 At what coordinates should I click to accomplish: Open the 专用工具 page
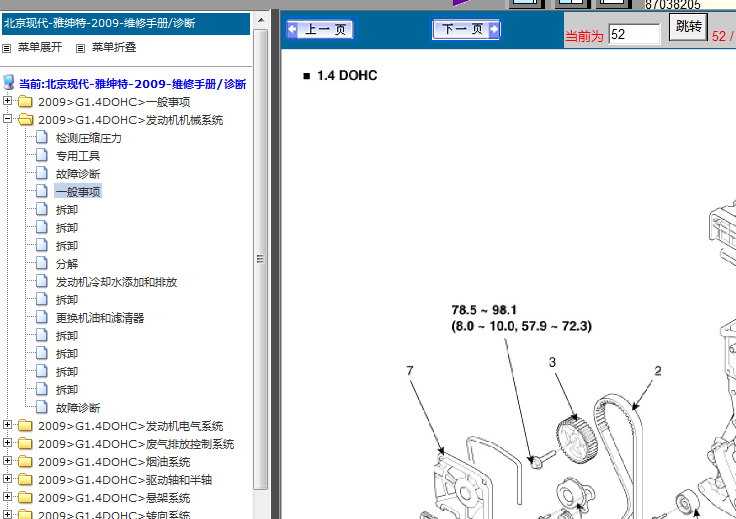tap(78, 156)
